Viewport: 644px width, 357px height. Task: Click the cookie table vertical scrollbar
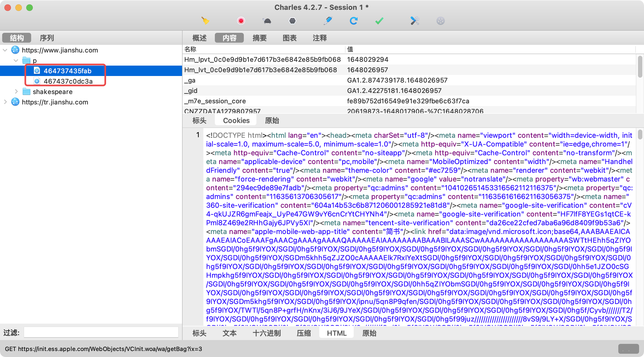[x=640, y=67]
